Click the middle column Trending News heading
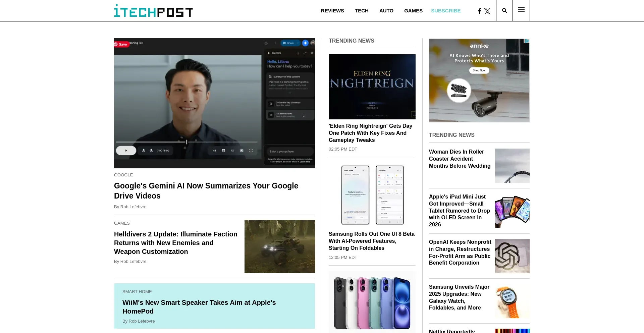 click(x=352, y=41)
